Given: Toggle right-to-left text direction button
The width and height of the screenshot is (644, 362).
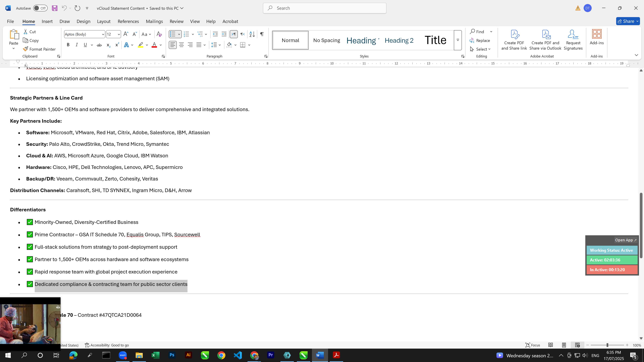Looking at the screenshot, I should 243,34.
